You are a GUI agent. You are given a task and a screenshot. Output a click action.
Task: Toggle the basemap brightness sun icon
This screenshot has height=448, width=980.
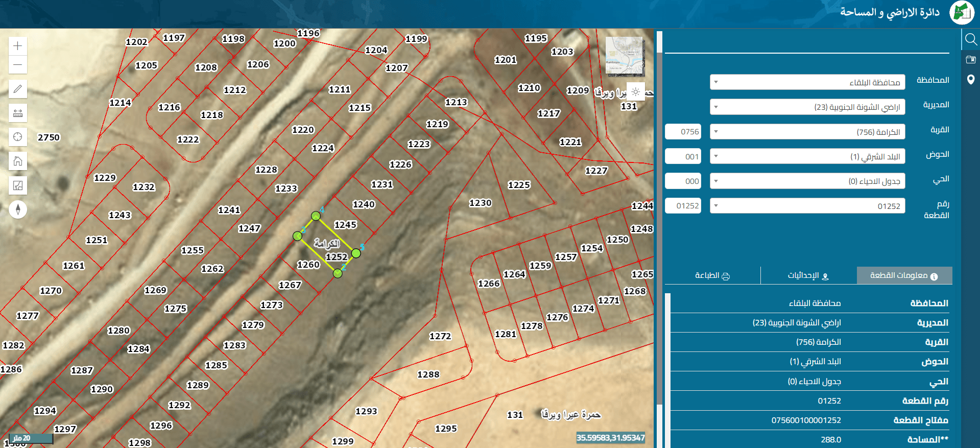point(636,91)
